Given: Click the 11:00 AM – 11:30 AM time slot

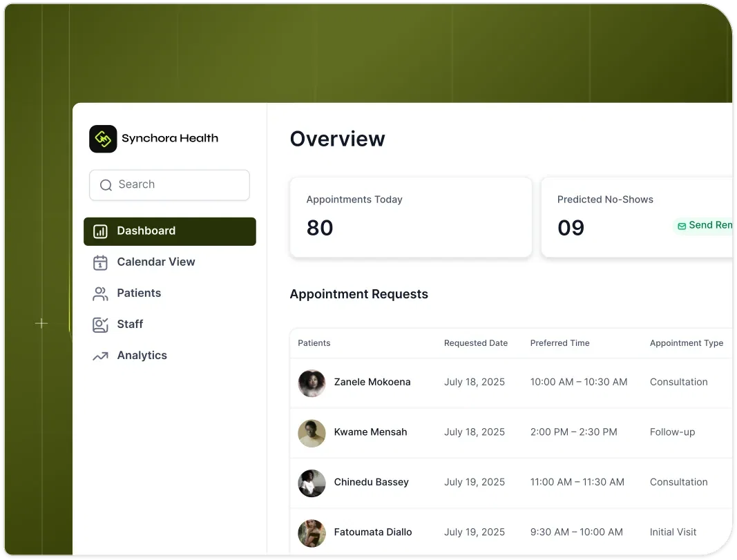Looking at the screenshot, I should 577,482.
